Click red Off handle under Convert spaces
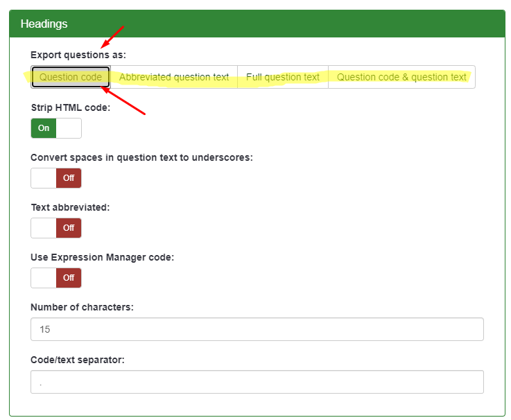Screen dimensions: 511x420 coord(69,178)
